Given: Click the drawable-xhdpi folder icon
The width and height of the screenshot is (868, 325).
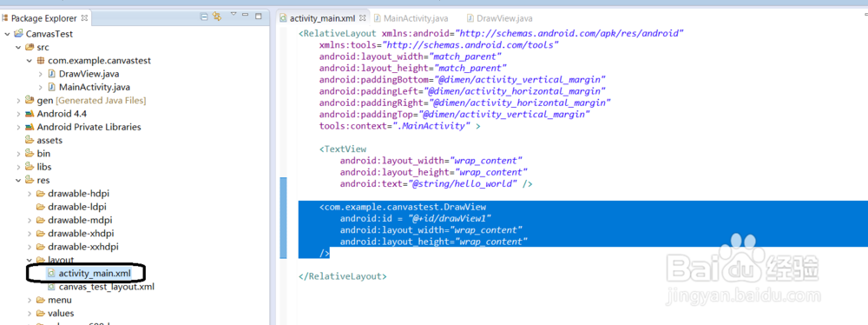Looking at the screenshot, I should coord(41,234).
